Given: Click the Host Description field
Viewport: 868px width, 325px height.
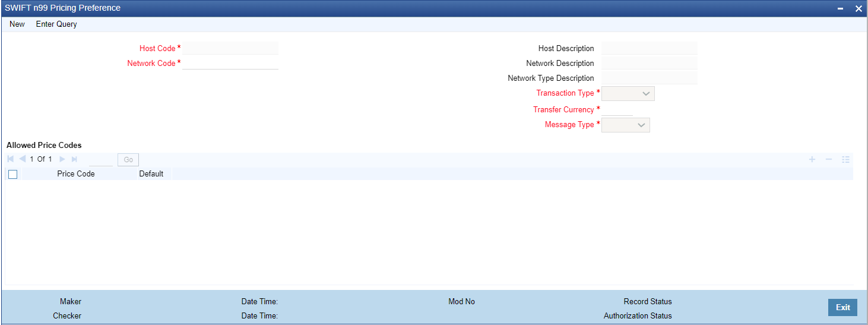Looking at the screenshot, I should (650, 48).
